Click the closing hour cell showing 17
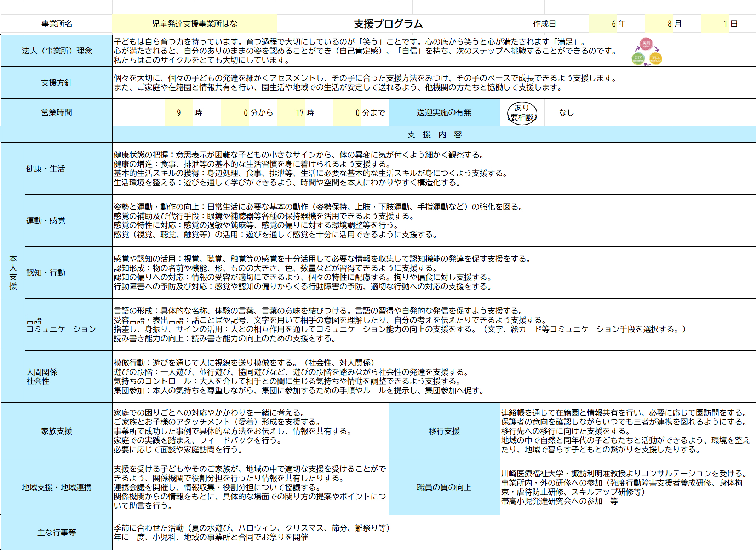 click(x=291, y=113)
